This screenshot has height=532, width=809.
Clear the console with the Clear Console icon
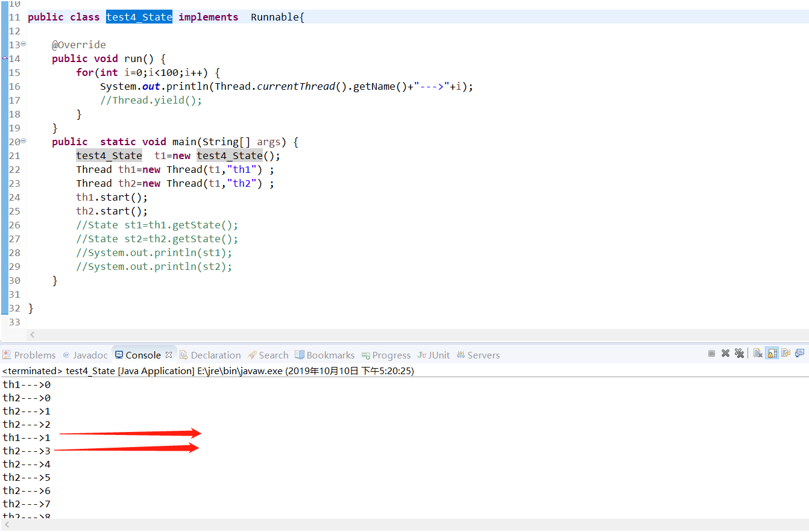pyautogui.click(x=758, y=353)
